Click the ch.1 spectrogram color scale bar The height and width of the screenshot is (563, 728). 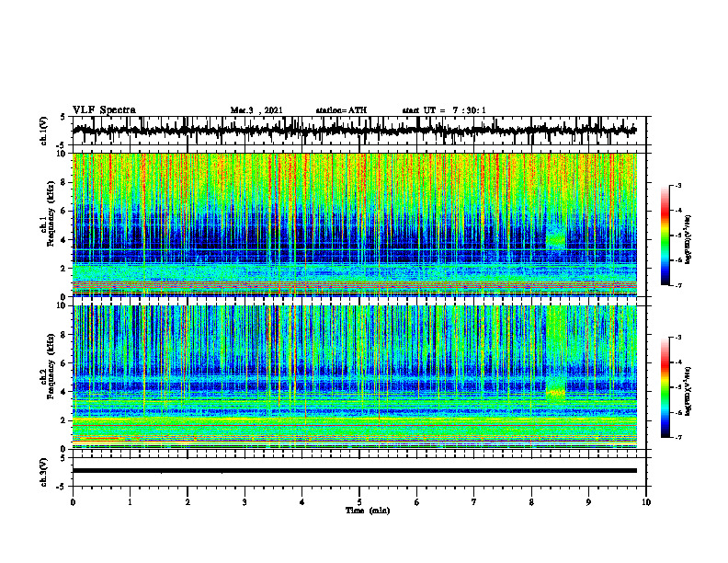coord(665,236)
